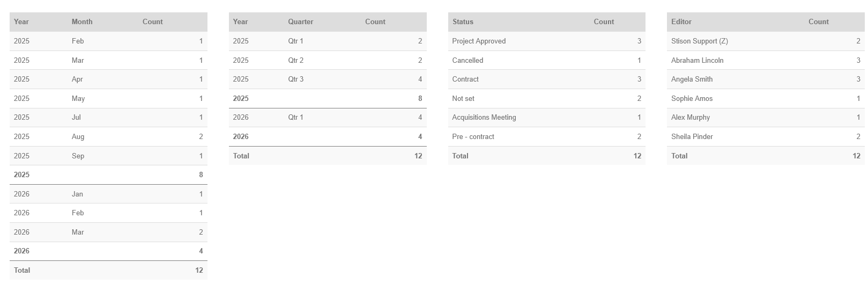Select the Pre - contract status row
868x291 pixels.
point(546,137)
